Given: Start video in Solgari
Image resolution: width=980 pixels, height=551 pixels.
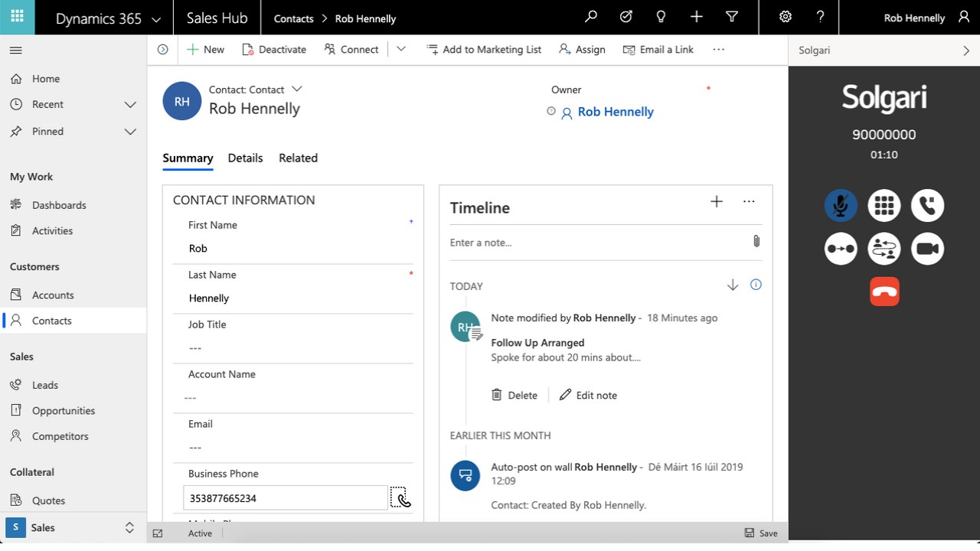Looking at the screenshot, I should 928,249.
